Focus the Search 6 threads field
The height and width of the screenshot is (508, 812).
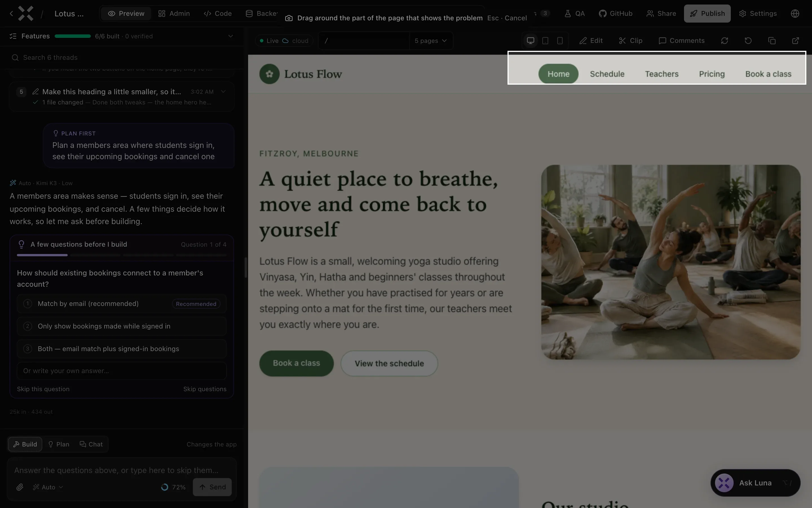[122, 58]
